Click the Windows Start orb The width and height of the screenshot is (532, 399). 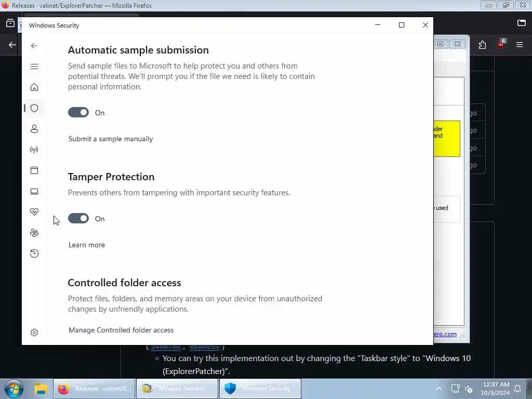(14, 389)
